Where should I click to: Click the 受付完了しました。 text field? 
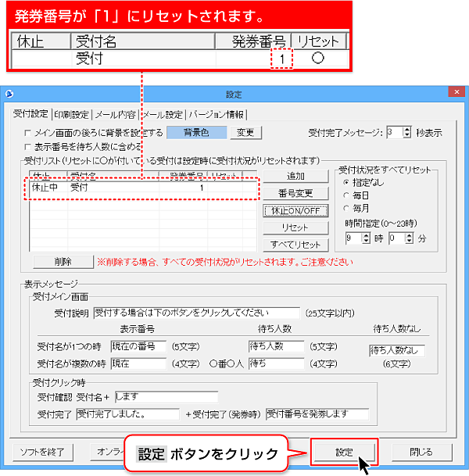(x=127, y=414)
